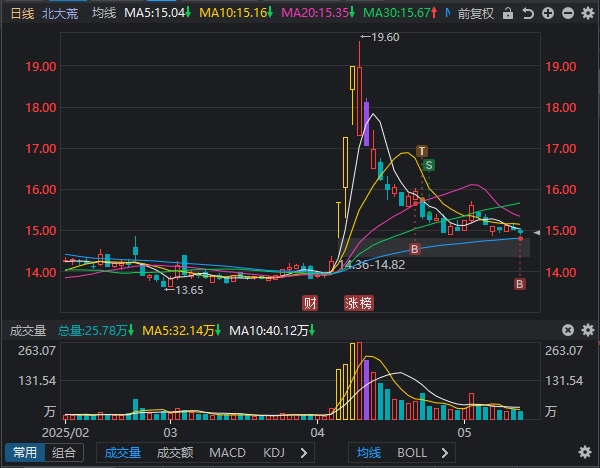Click the 财 financial report marker

pos(311,302)
